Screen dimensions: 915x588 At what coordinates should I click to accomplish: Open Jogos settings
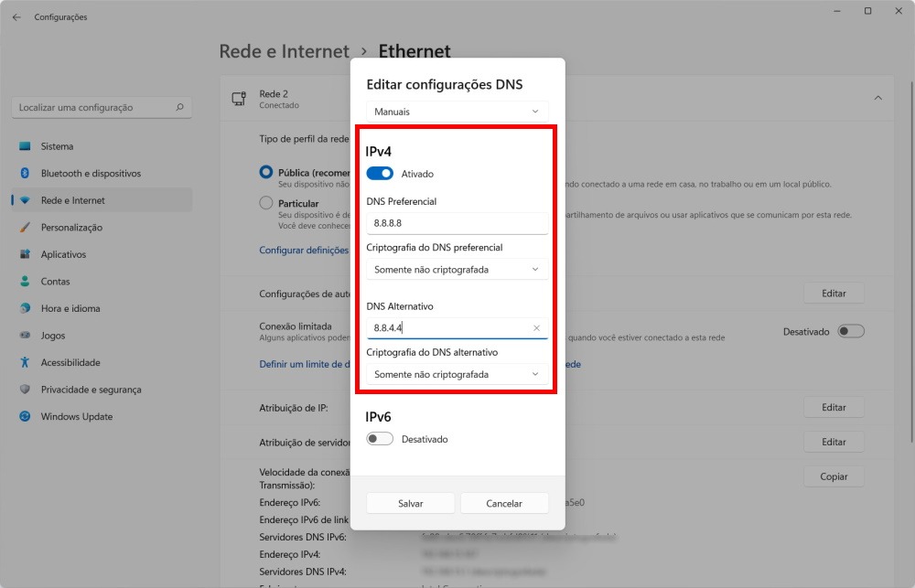point(102,336)
